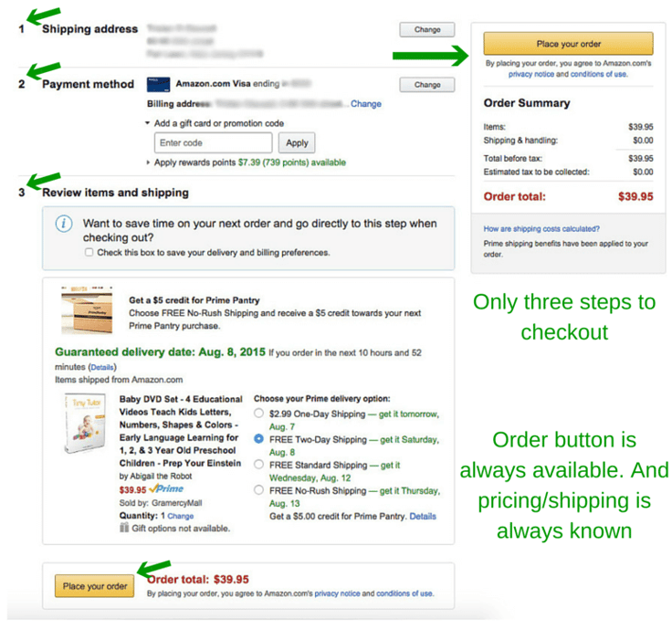Open How are shipping costs calculated link
Image resolution: width=672 pixels, height=629 pixels.
(x=541, y=229)
